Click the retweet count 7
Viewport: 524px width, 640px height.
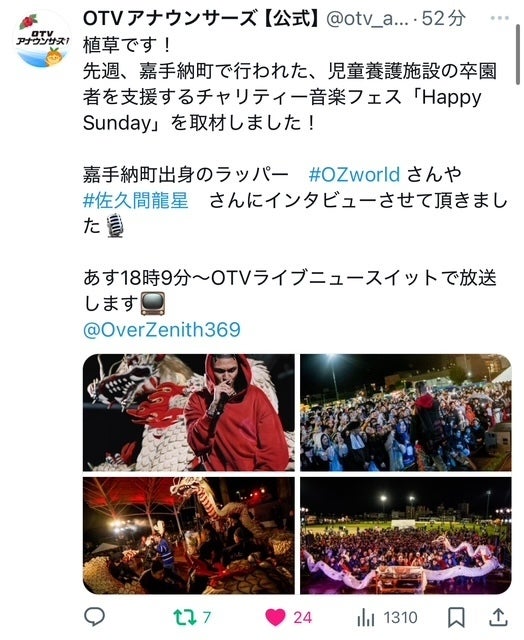pyautogui.click(x=207, y=617)
